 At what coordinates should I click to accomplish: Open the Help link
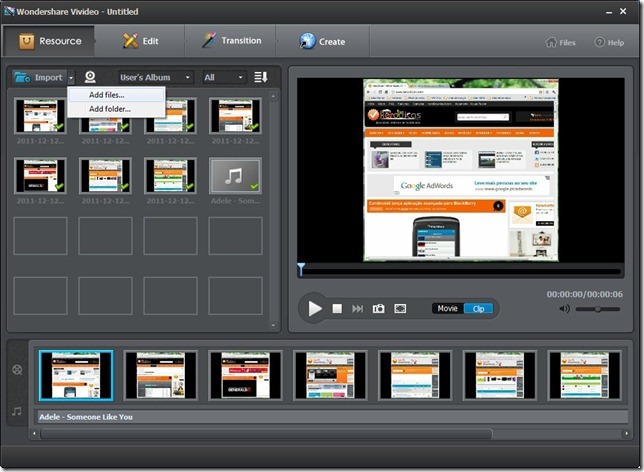[x=610, y=42]
